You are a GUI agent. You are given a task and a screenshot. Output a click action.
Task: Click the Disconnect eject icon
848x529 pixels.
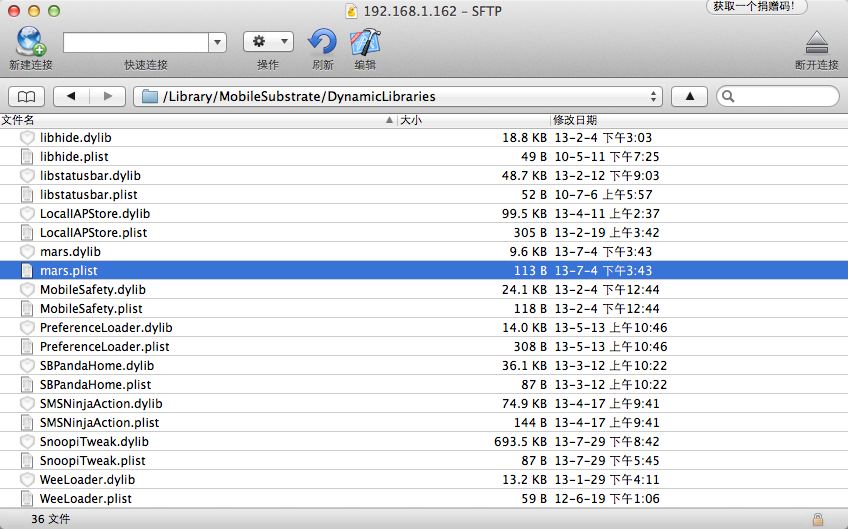(817, 42)
